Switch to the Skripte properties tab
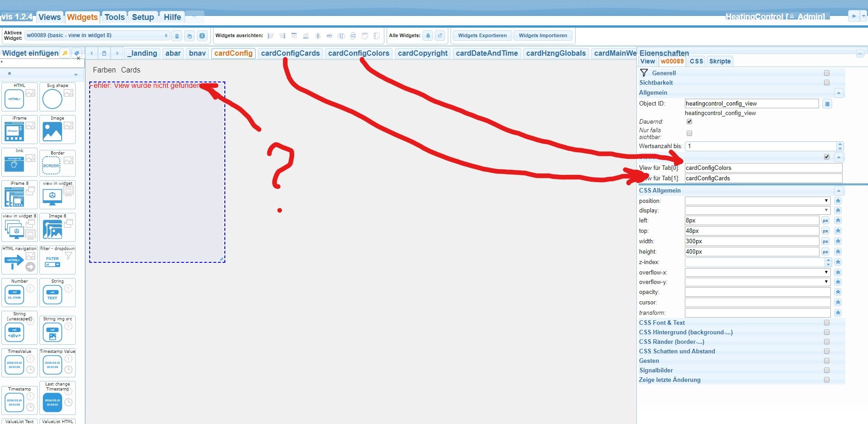This screenshot has height=424, width=868. pyautogui.click(x=720, y=61)
